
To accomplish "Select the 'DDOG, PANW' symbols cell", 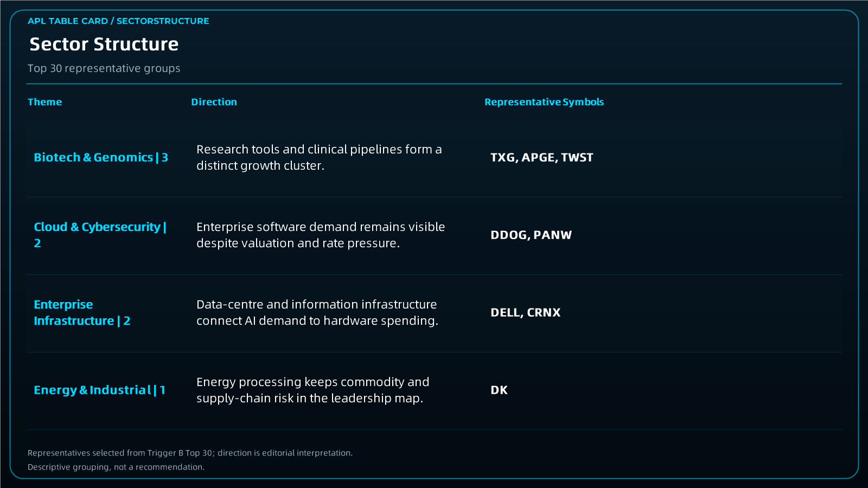I will point(531,235).
